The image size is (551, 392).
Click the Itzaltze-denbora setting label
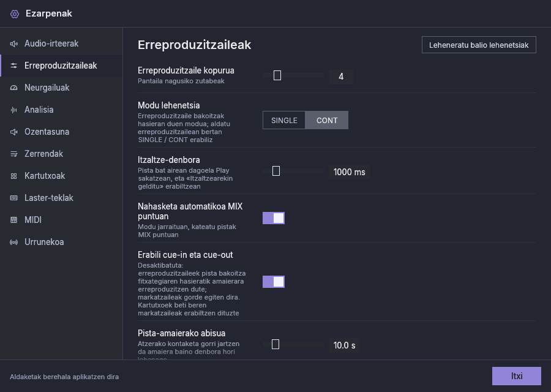(x=169, y=160)
